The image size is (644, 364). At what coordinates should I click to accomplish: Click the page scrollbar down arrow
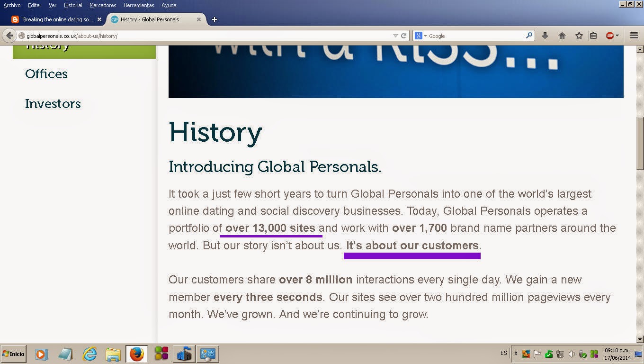(x=640, y=339)
